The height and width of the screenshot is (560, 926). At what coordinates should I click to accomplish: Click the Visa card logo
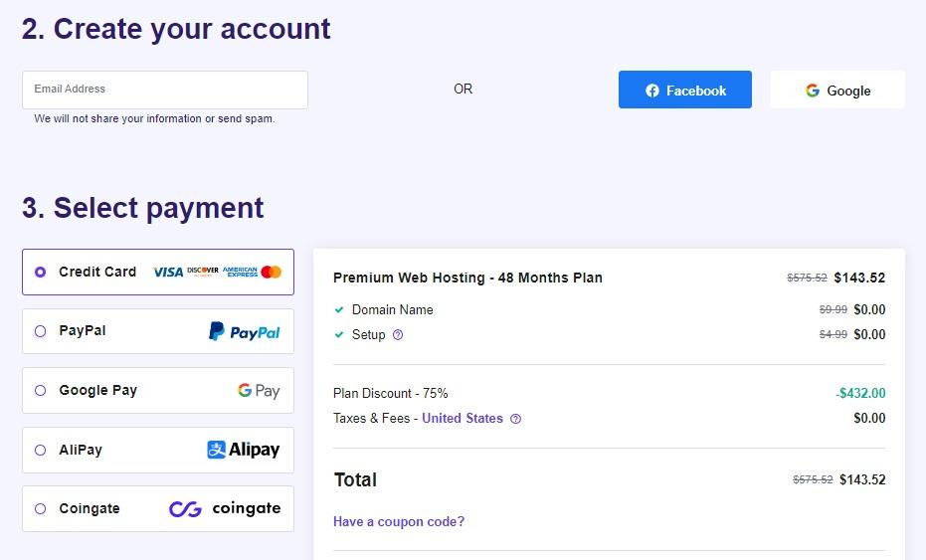(x=167, y=272)
